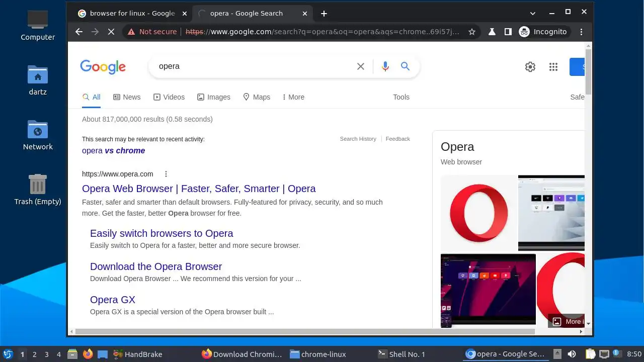Expand the tab search dropdown arrow

coord(533,13)
